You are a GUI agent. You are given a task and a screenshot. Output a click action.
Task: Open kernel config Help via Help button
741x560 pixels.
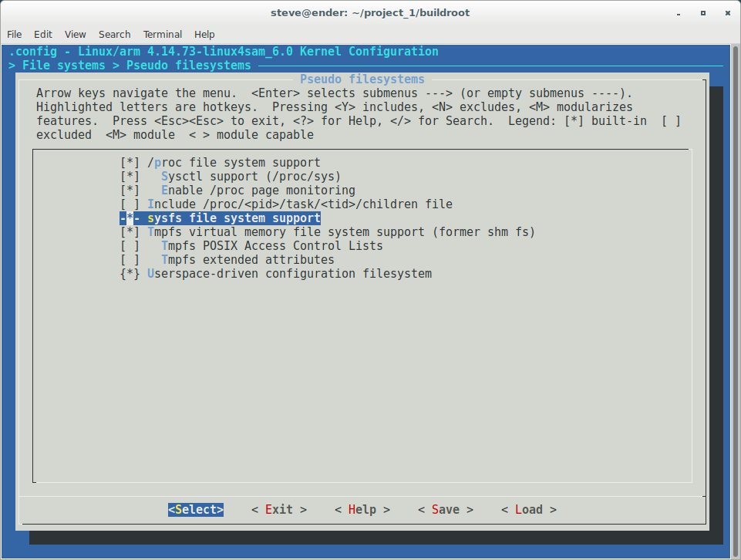click(x=362, y=509)
